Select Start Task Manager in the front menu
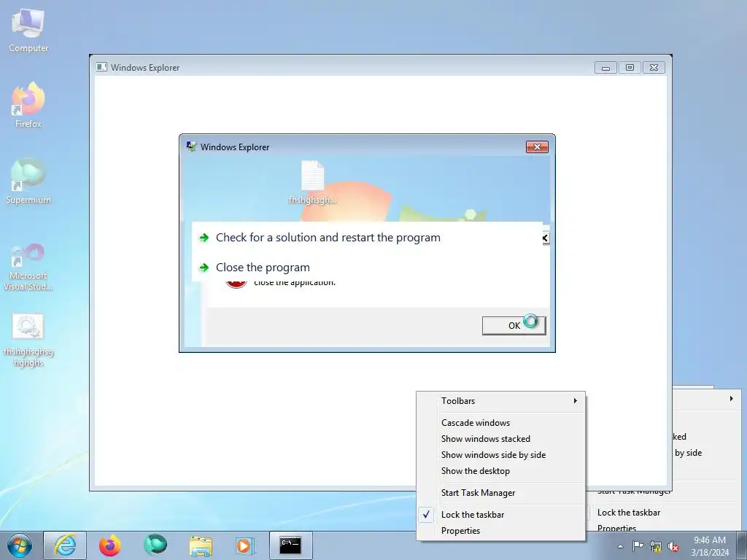747x560 pixels. tap(501, 493)
